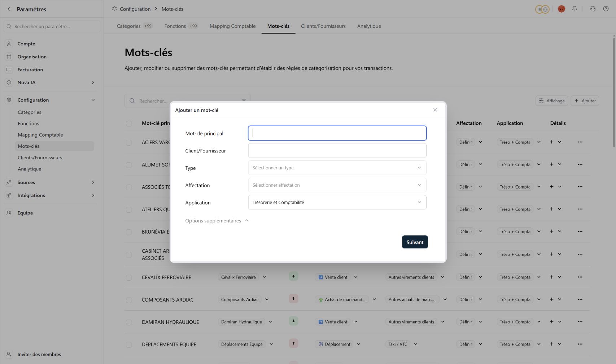616x364 pixels.
Task: Click Inviter des membres
Action: pos(39,355)
